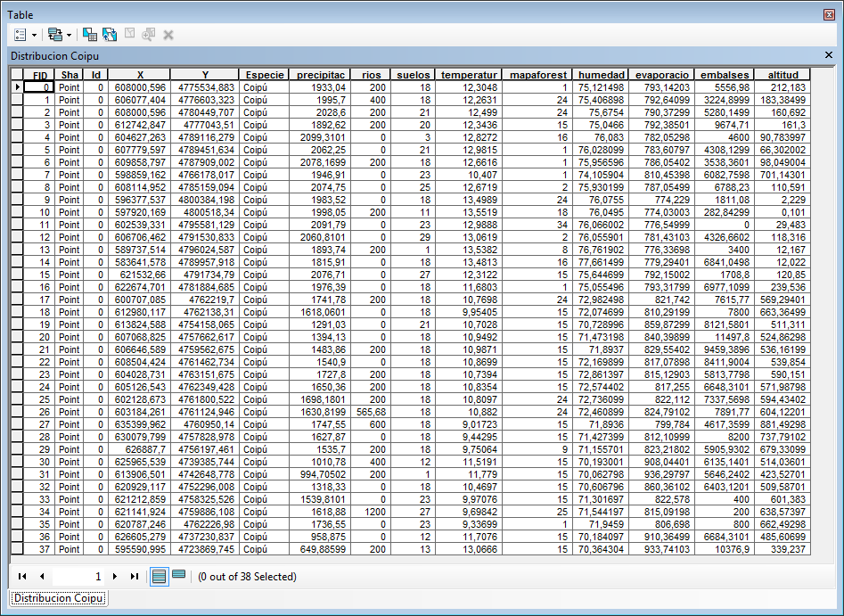Screen dimensions: 844x616
Task: Click the humedad column header
Action: 601,75
